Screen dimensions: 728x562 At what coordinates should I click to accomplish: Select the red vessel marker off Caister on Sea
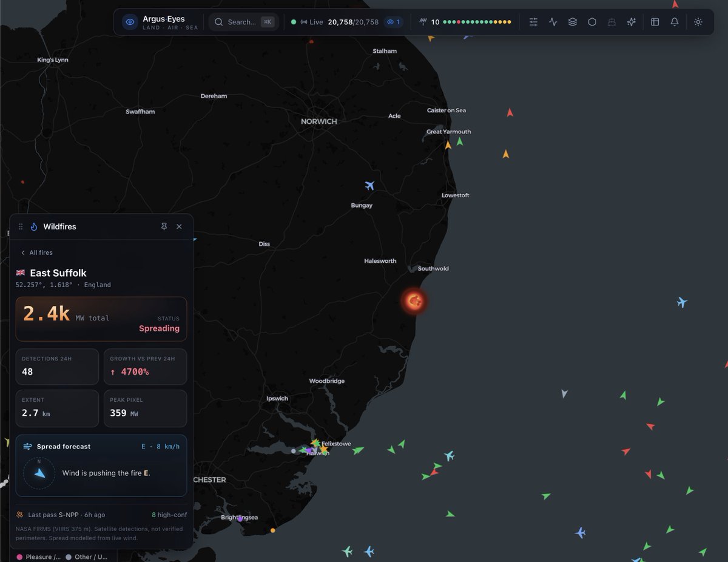coord(510,112)
